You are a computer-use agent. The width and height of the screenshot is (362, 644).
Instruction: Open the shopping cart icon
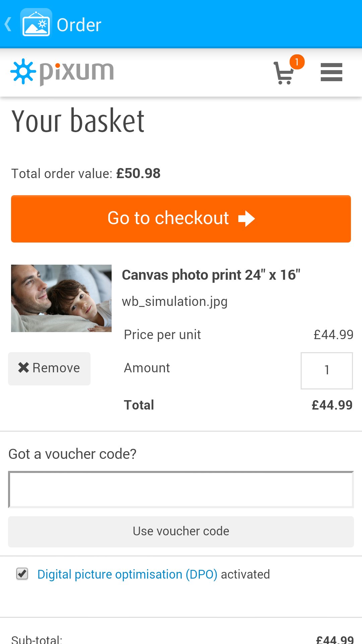[284, 73]
